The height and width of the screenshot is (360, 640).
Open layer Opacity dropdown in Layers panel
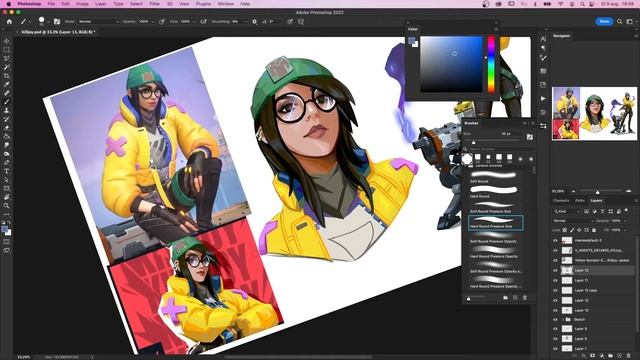(x=625, y=221)
